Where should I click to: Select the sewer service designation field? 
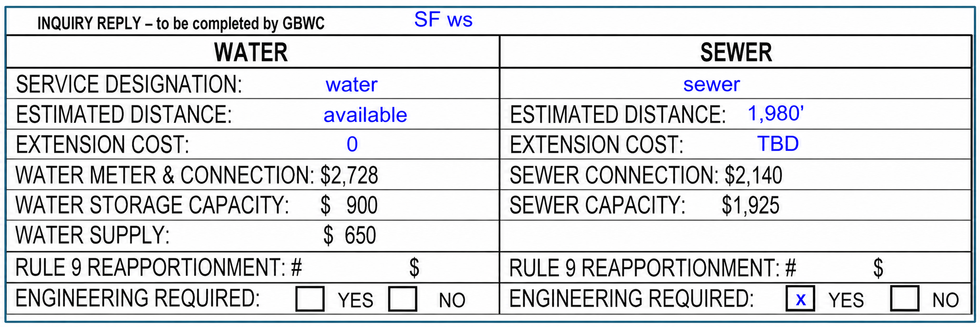(x=711, y=84)
